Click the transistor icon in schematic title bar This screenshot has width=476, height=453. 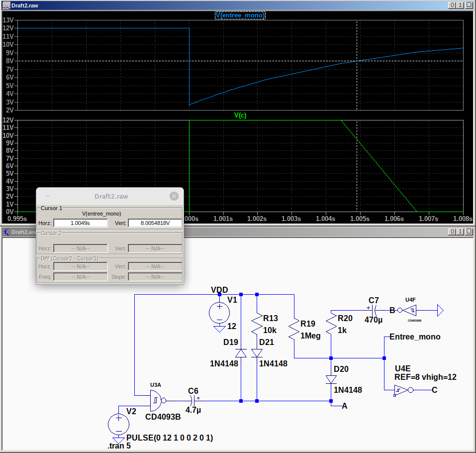[6, 232]
